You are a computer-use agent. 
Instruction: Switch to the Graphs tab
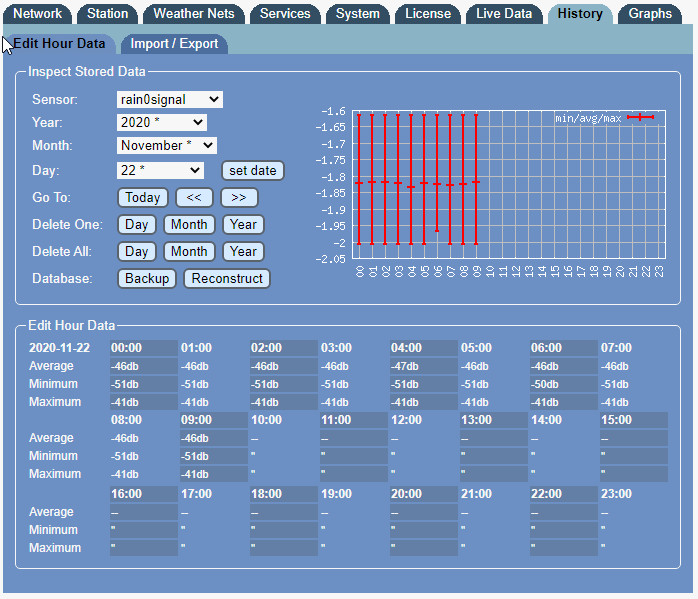click(x=650, y=14)
